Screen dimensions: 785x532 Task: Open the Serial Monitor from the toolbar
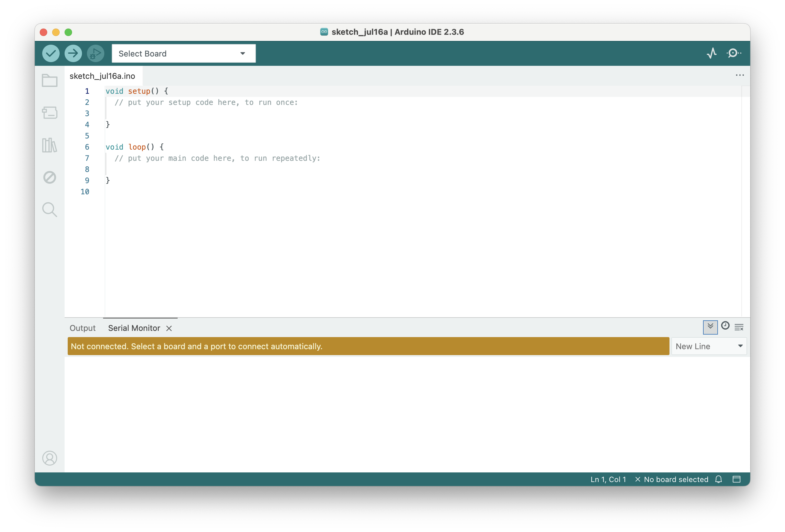point(734,53)
